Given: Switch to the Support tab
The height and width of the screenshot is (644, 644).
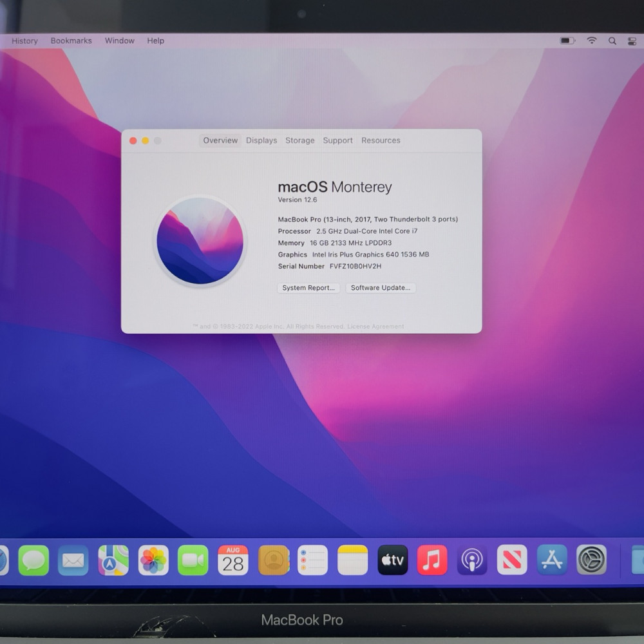Looking at the screenshot, I should click(337, 140).
